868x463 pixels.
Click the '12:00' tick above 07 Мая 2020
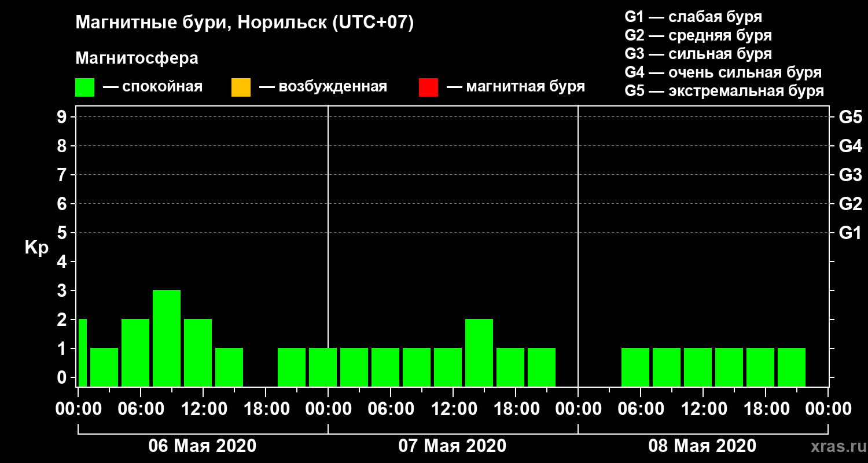(453, 409)
